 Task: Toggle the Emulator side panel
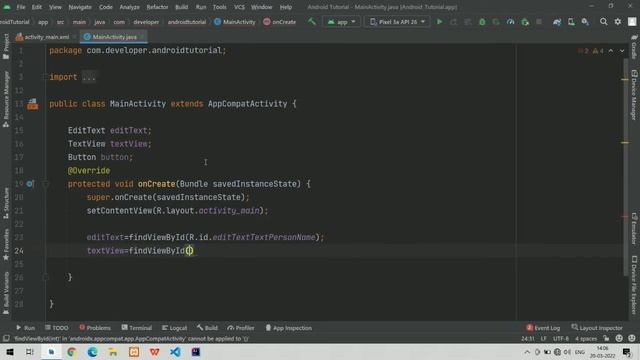coord(634,229)
